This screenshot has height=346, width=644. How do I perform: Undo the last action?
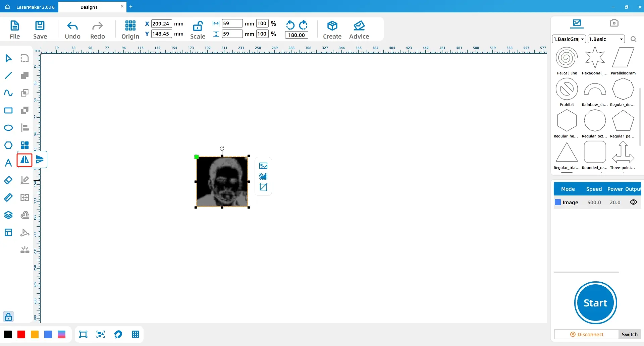point(72,30)
